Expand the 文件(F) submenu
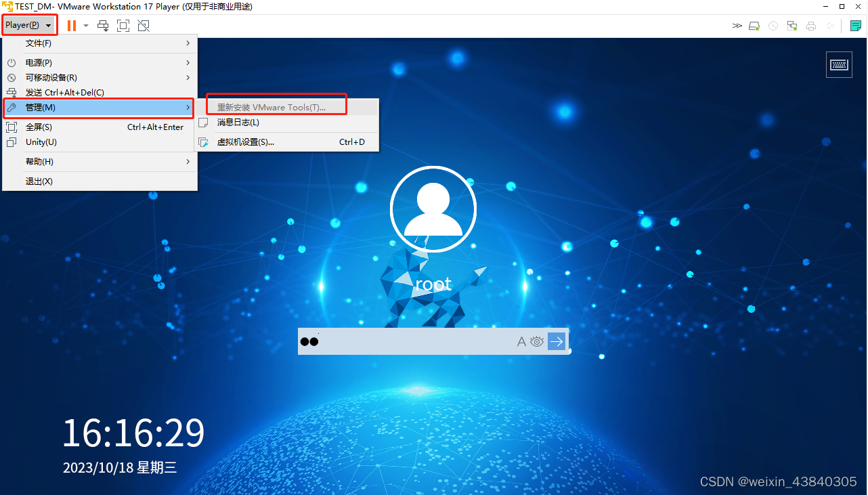This screenshot has width=868, height=495. click(100, 43)
